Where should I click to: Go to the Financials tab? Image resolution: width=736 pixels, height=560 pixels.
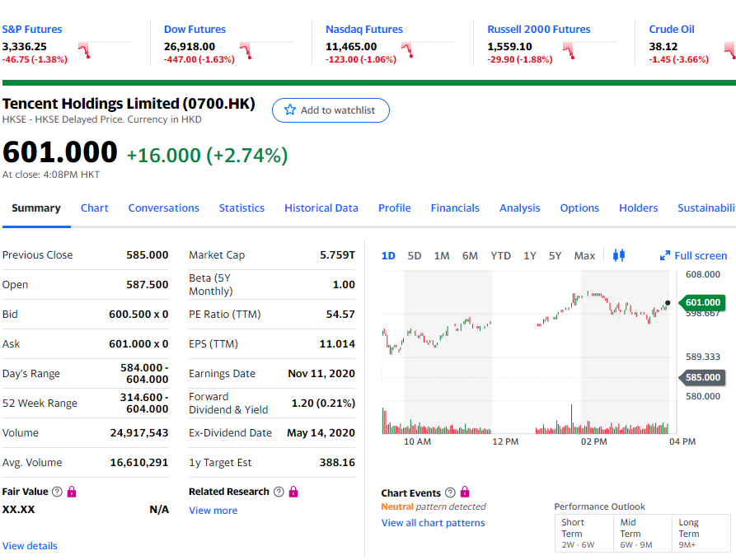coord(455,208)
